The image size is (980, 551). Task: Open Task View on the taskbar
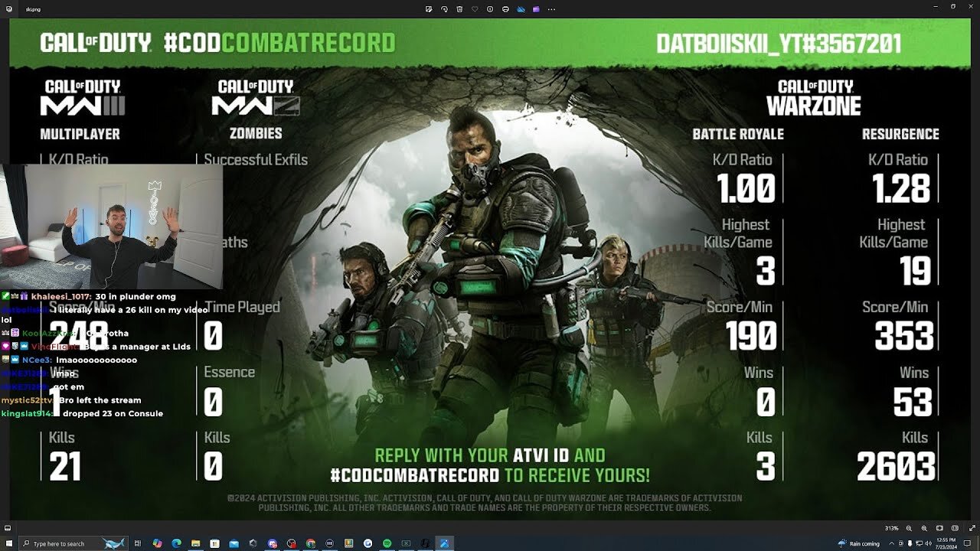tap(138, 543)
